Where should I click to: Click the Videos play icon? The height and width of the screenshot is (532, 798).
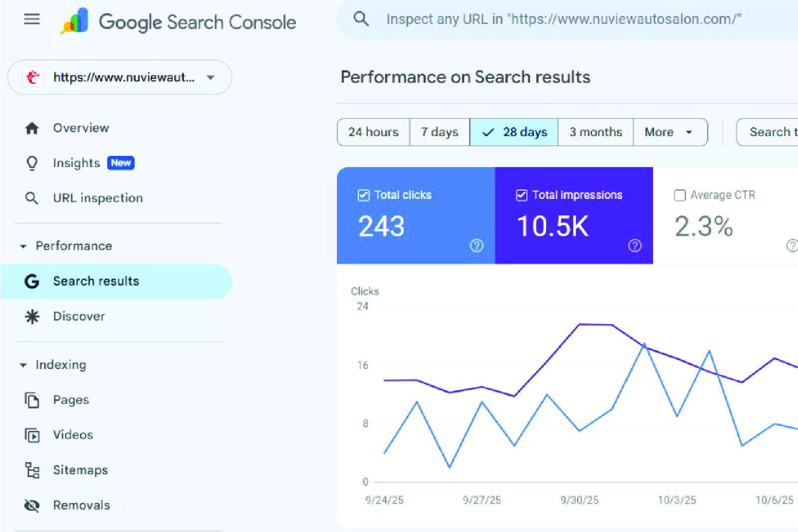pos(32,435)
